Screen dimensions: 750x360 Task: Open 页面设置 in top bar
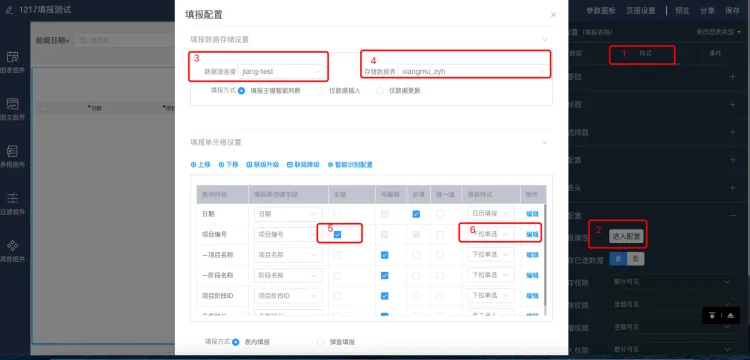(x=640, y=11)
